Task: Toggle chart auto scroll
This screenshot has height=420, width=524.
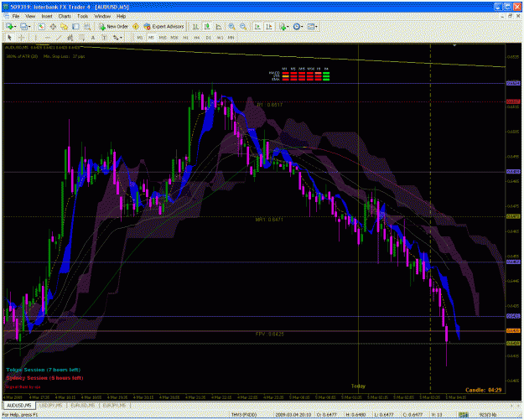Action: 257,26
